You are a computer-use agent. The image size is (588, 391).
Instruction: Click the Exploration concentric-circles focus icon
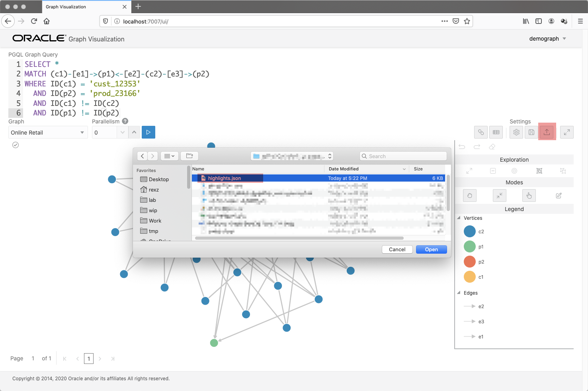tap(514, 171)
